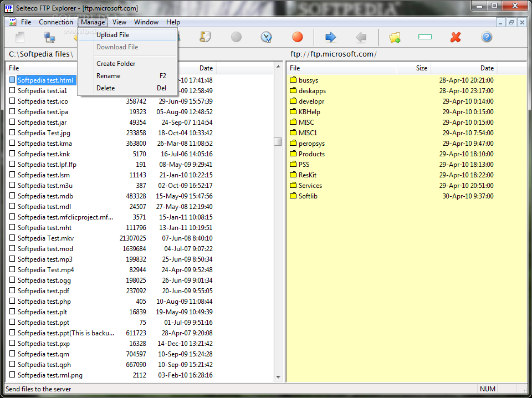
Task: Click the ResKit folder icon
Action: [294, 175]
